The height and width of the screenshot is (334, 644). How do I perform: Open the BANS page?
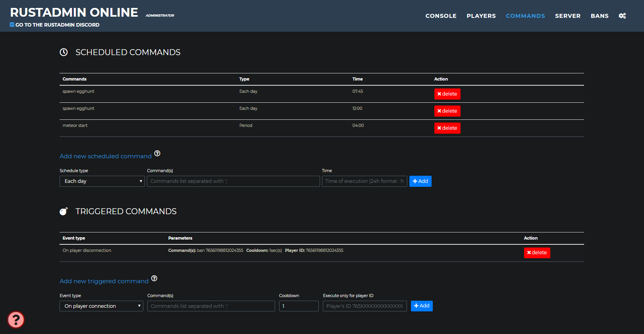(x=600, y=16)
